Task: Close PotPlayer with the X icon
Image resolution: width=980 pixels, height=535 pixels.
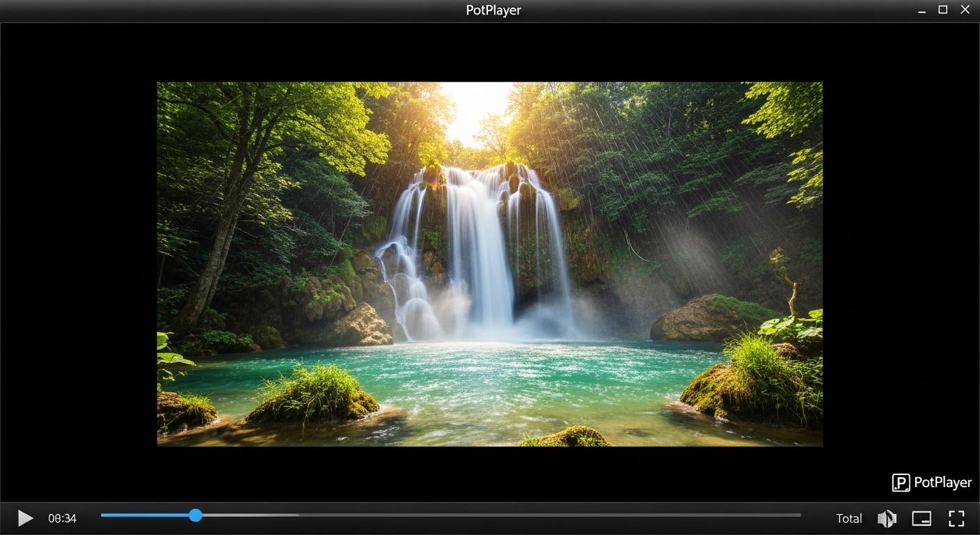Action: tap(965, 9)
